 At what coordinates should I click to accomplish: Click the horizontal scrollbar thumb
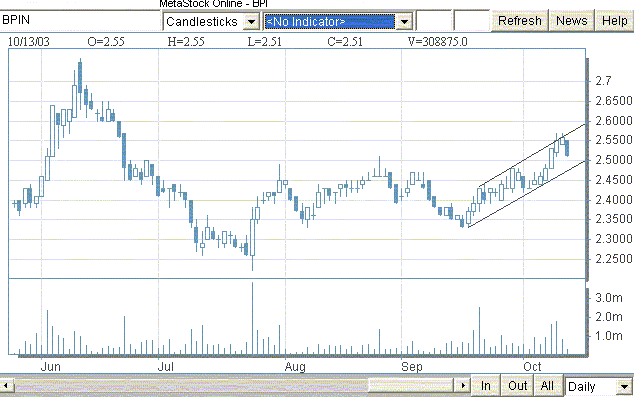click(411, 385)
